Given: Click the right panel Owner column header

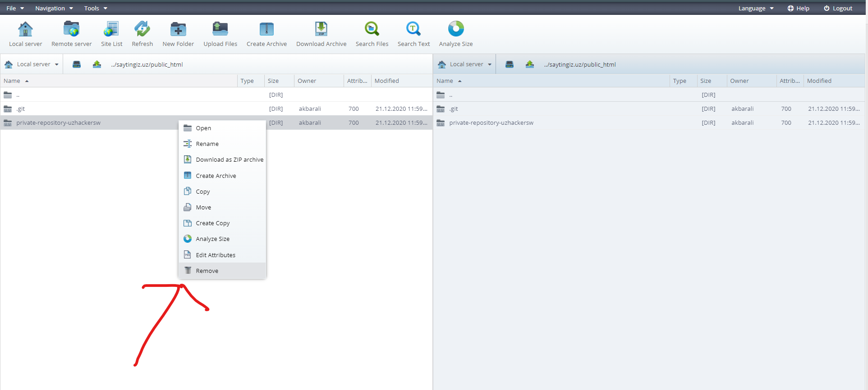Looking at the screenshot, I should pyautogui.click(x=752, y=81).
